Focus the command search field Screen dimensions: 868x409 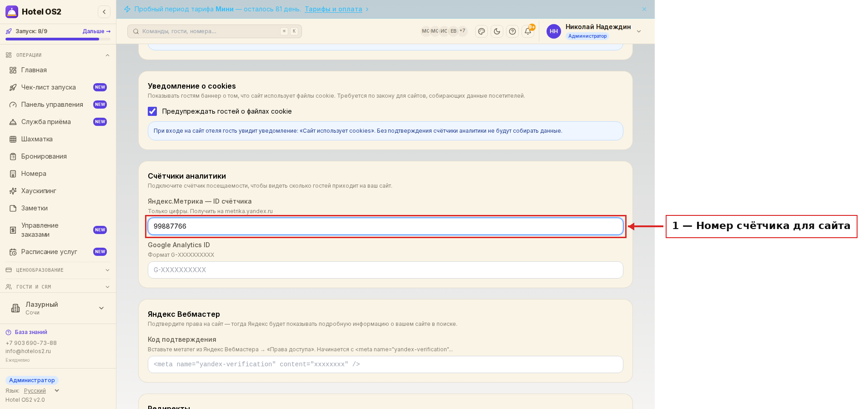pyautogui.click(x=215, y=31)
